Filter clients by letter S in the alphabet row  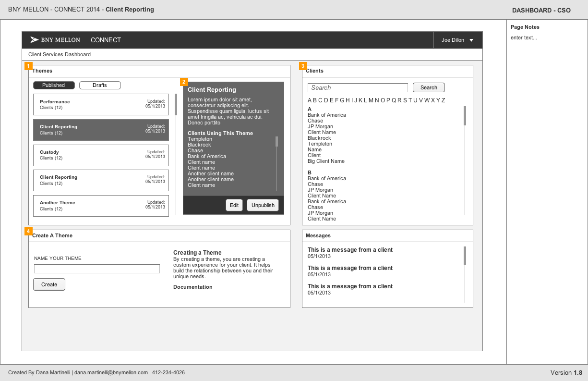[405, 100]
